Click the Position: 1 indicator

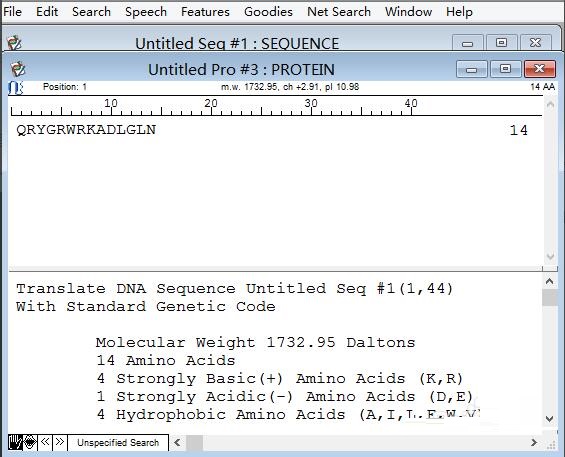click(64, 87)
